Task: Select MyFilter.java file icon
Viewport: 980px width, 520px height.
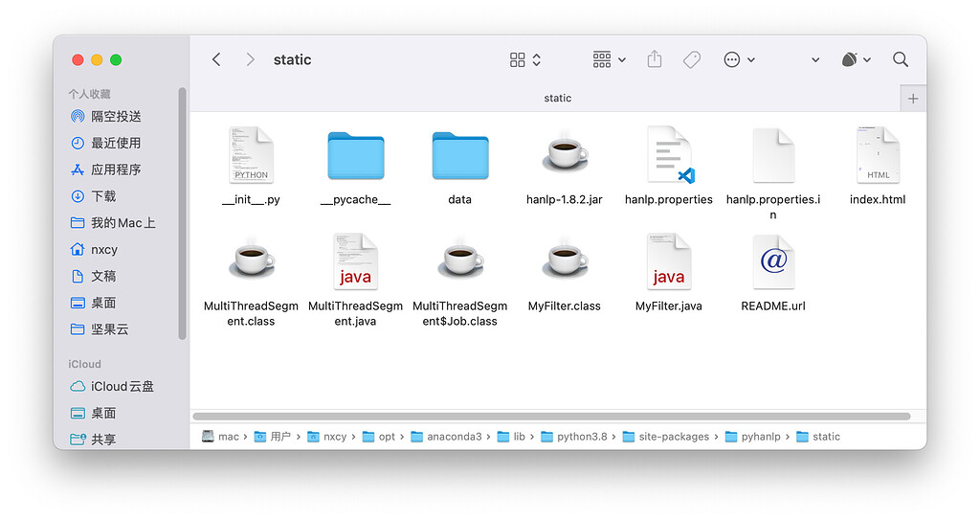Action: pyautogui.click(x=669, y=260)
